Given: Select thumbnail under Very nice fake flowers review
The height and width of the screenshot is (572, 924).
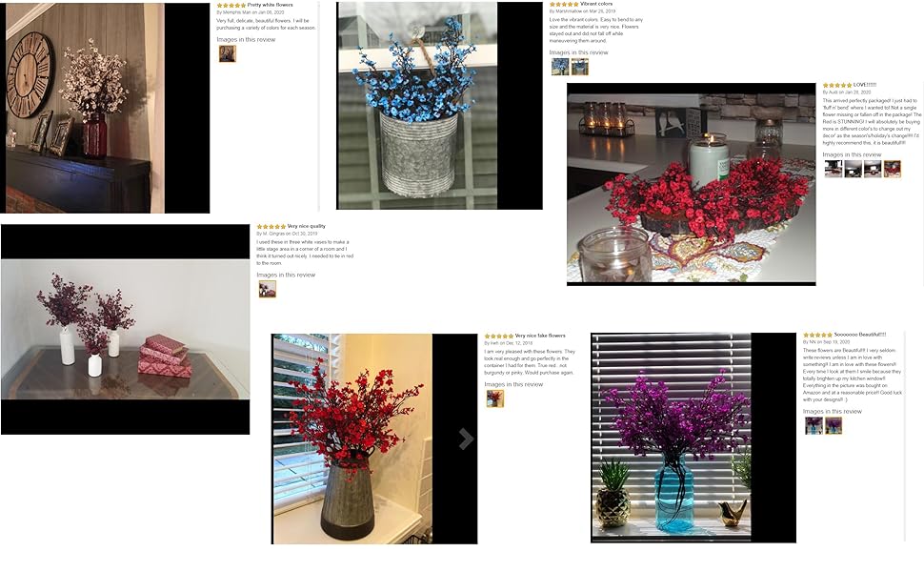Looking at the screenshot, I should (x=495, y=398).
